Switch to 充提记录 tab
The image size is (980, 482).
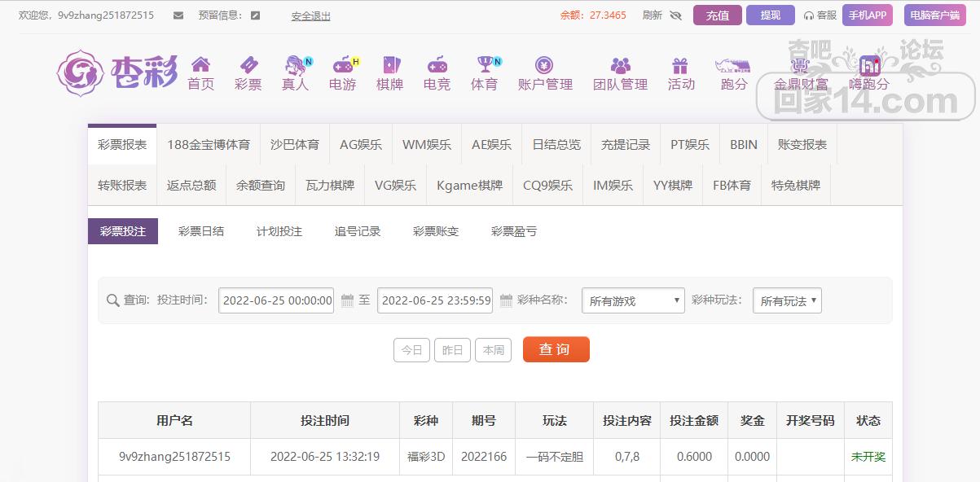click(626, 145)
